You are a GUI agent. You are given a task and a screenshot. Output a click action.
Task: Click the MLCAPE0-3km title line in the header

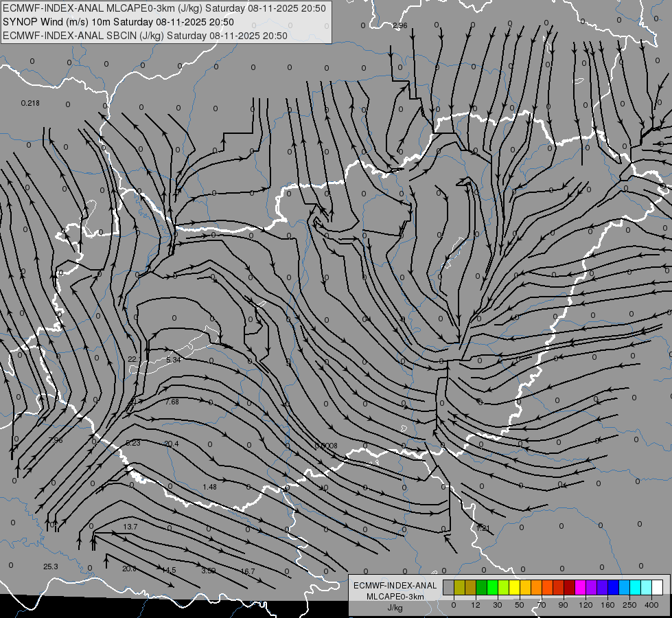[x=164, y=8]
